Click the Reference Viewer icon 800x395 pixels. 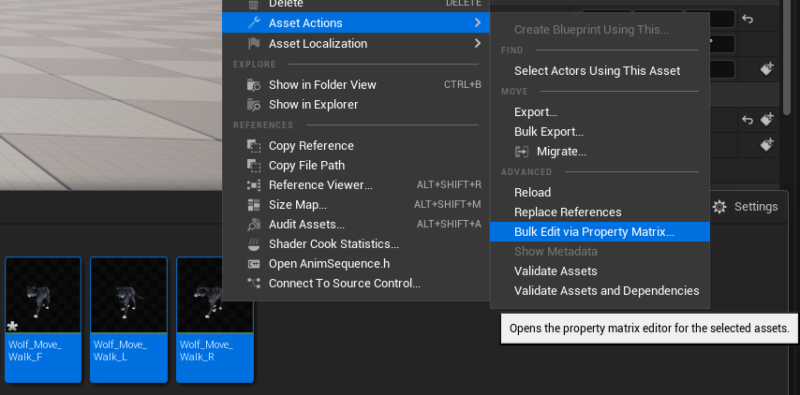[254, 185]
